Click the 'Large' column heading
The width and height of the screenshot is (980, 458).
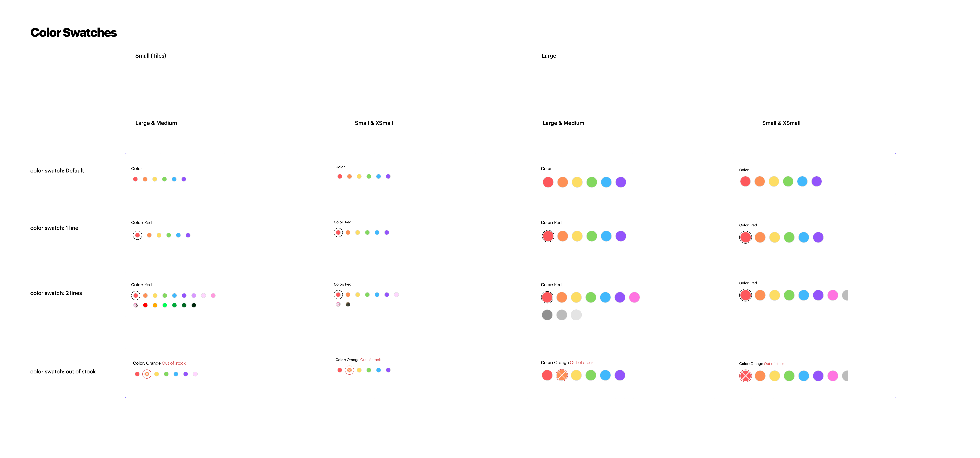[549, 56]
